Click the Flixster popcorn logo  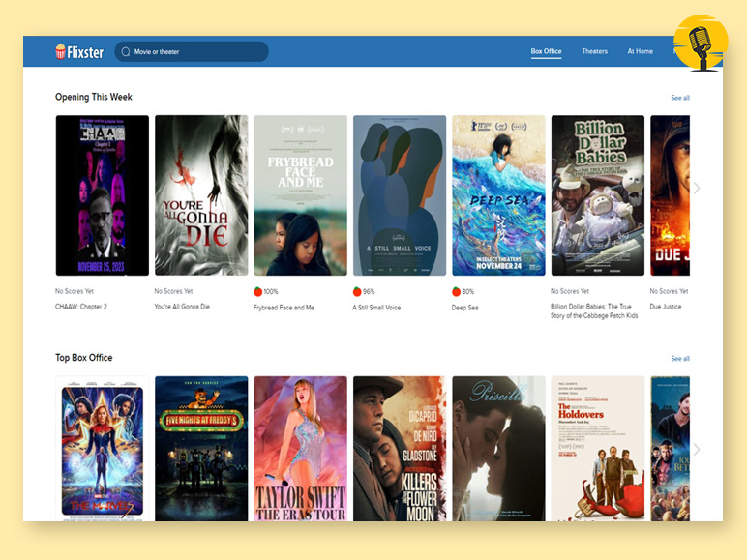(x=79, y=51)
